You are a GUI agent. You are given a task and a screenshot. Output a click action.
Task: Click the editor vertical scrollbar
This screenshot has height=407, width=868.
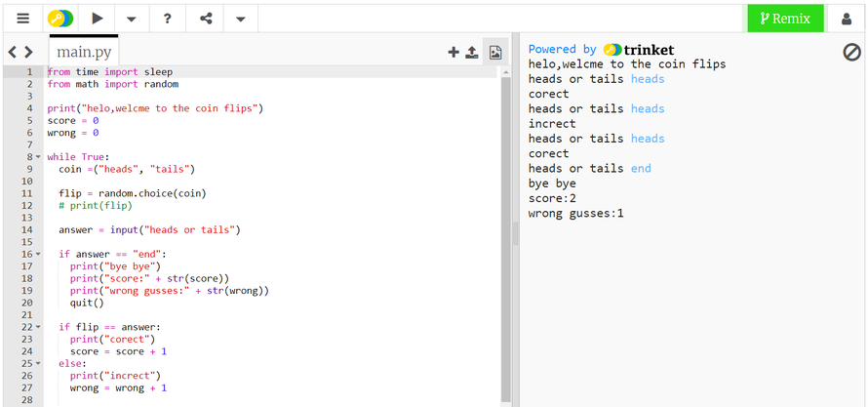pyautogui.click(x=505, y=234)
